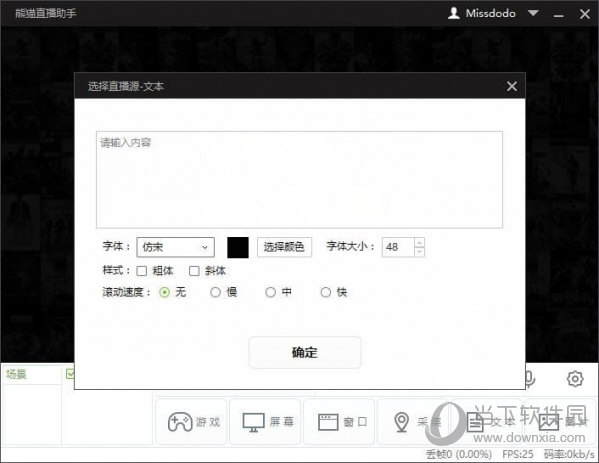
Task: Select 慢 scroll speed radio button
Action: [x=215, y=292]
